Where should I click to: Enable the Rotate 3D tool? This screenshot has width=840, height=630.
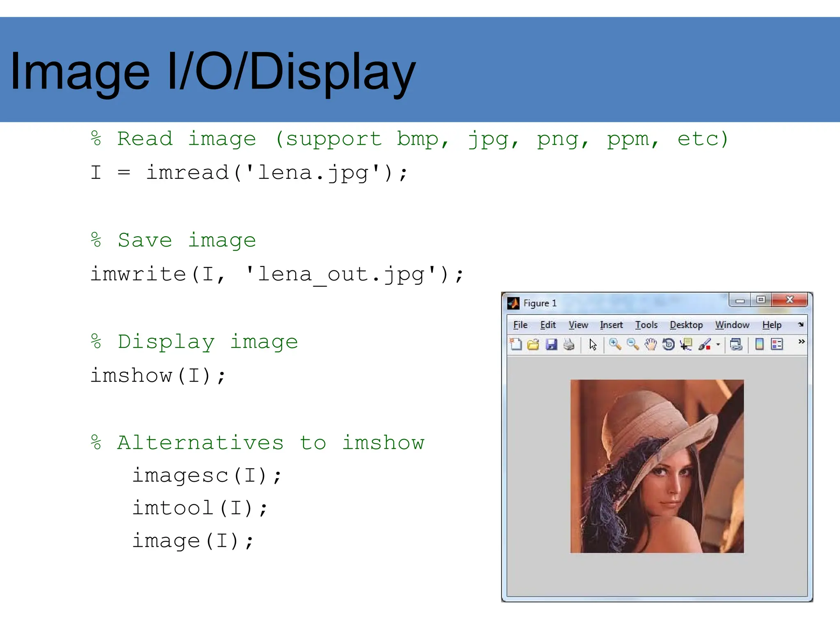669,344
